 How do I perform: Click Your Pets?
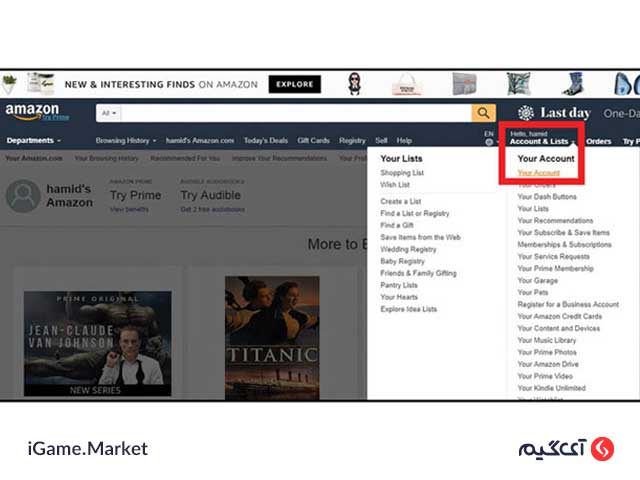pyautogui.click(x=533, y=292)
